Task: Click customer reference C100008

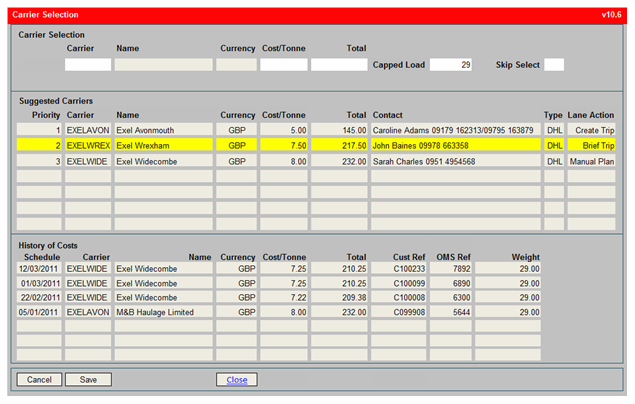Action: pyautogui.click(x=398, y=298)
